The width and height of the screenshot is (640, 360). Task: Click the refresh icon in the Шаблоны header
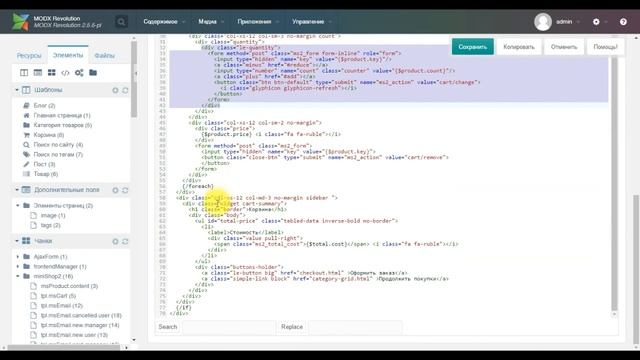(125, 90)
